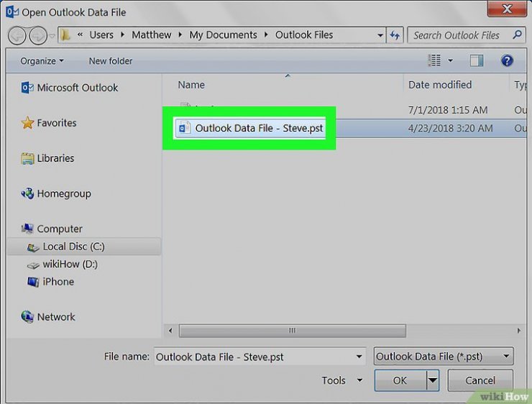
Task: Sort by Date modified column header
Action: click(440, 85)
